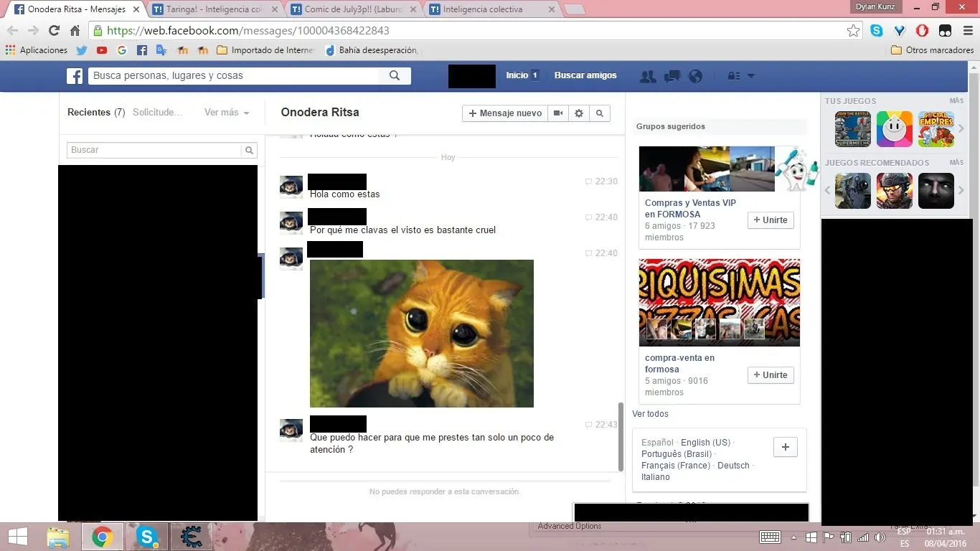The height and width of the screenshot is (551, 980).
Task: Open Skype from the taskbar
Action: point(147,537)
